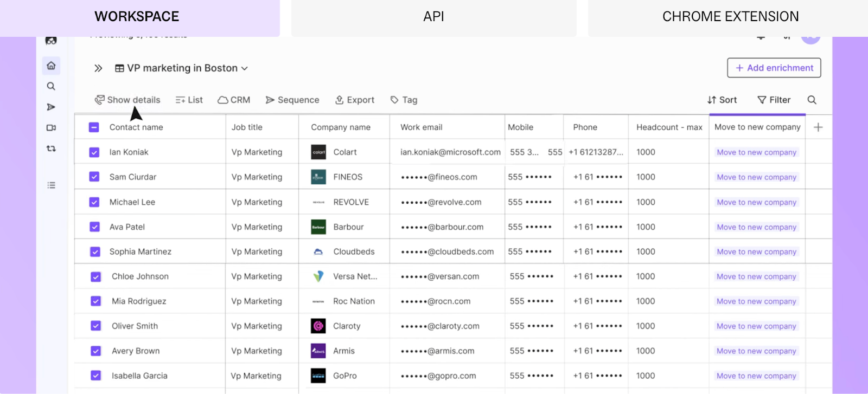Add a new column with plus icon
Image resolution: width=868 pixels, height=394 pixels.
pos(819,127)
